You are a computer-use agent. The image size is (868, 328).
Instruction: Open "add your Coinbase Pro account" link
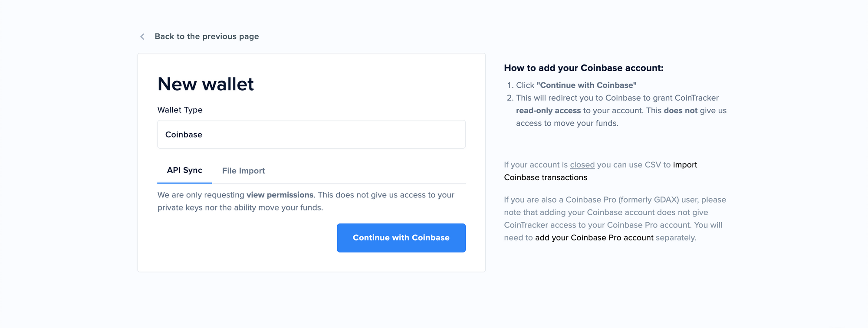click(594, 238)
